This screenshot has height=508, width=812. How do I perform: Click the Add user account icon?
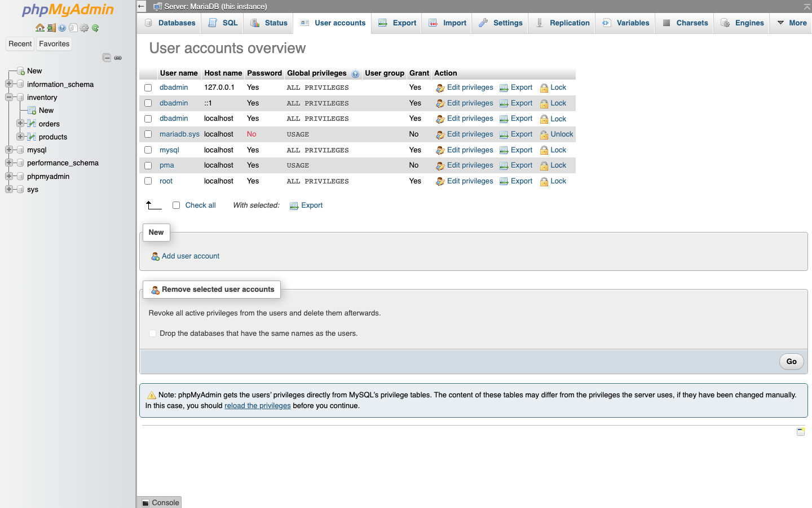pos(155,256)
